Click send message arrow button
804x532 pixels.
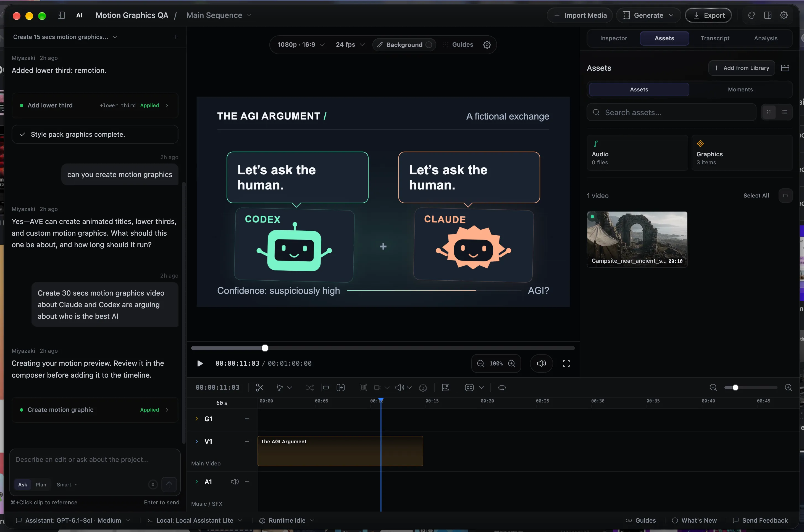pyautogui.click(x=169, y=484)
